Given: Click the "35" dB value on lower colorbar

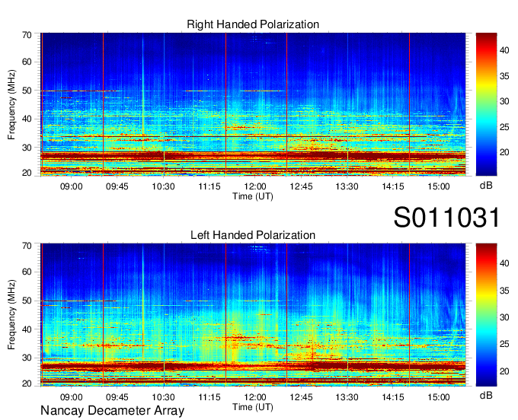Looking at the screenshot, I should tap(504, 291).
